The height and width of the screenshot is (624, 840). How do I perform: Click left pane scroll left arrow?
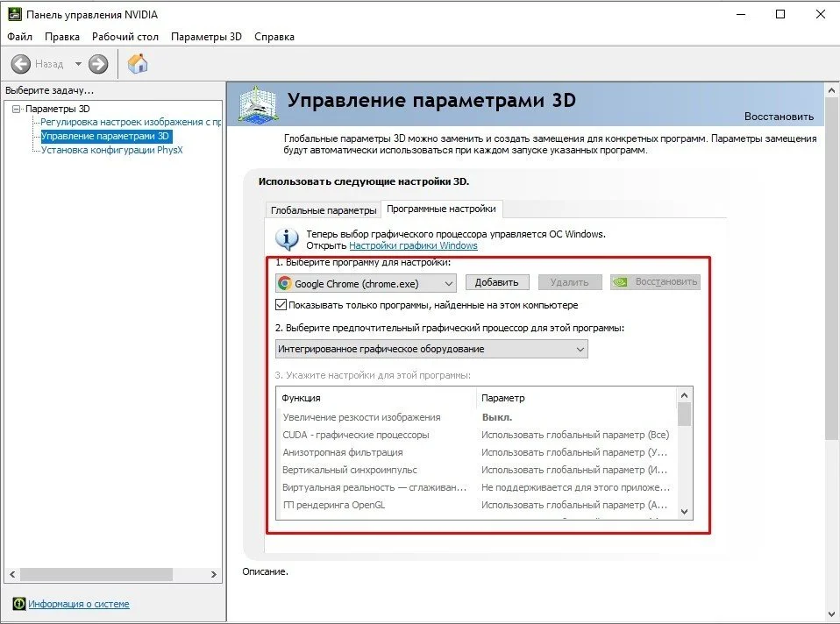click(x=12, y=574)
